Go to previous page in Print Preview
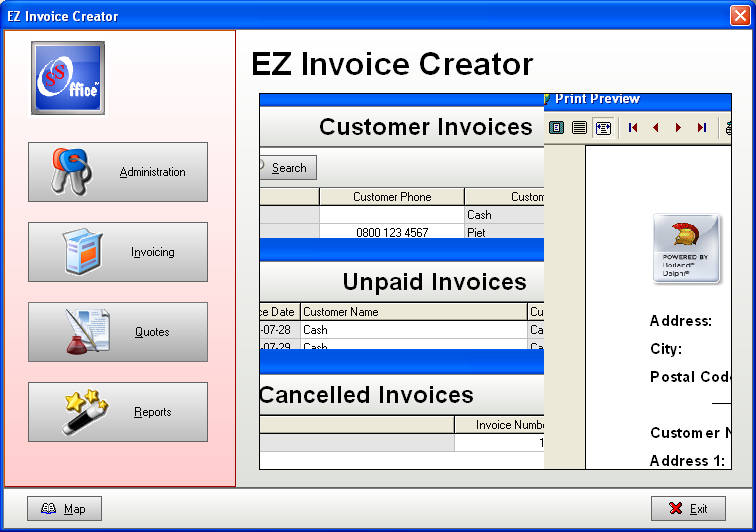 pos(656,128)
